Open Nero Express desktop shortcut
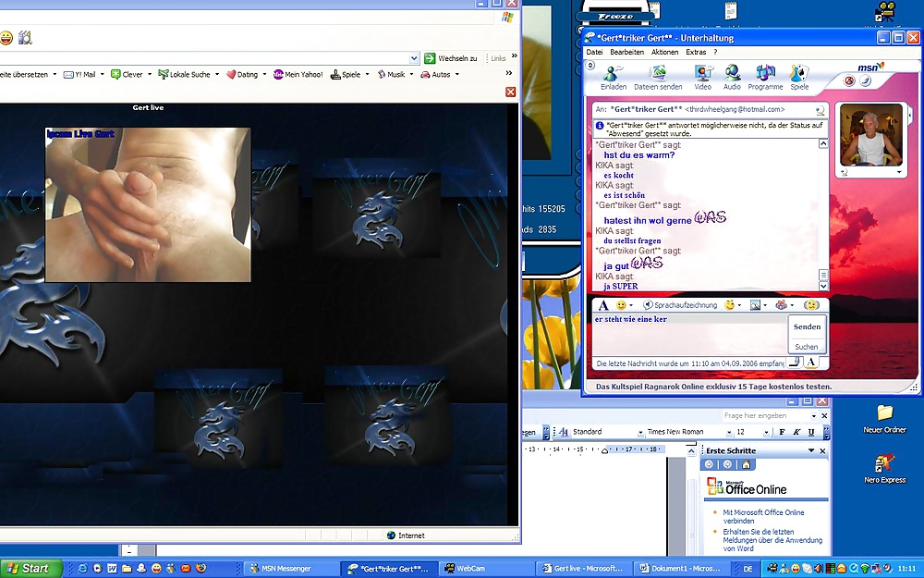The image size is (924, 578). (884, 467)
